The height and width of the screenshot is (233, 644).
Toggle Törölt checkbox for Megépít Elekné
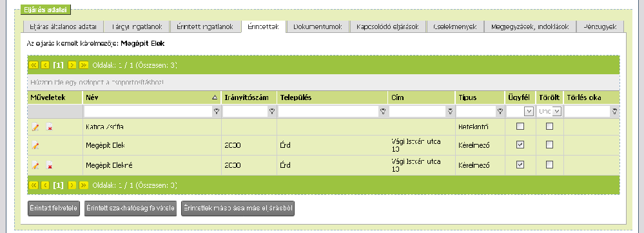pos(549,165)
